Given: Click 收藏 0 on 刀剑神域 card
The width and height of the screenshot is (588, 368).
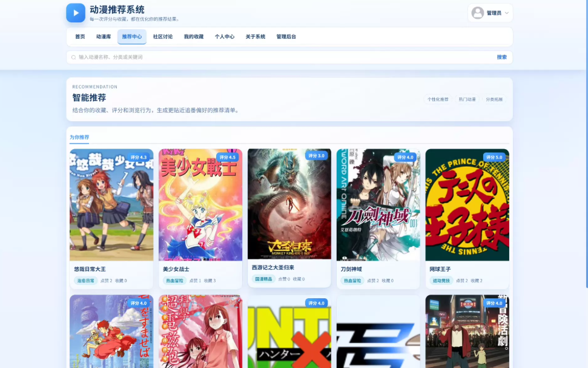Looking at the screenshot, I should click(388, 281).
